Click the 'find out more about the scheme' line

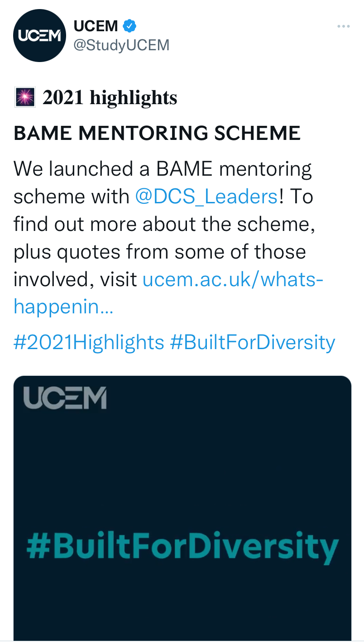pyautogui.click(x=164, y=224)
